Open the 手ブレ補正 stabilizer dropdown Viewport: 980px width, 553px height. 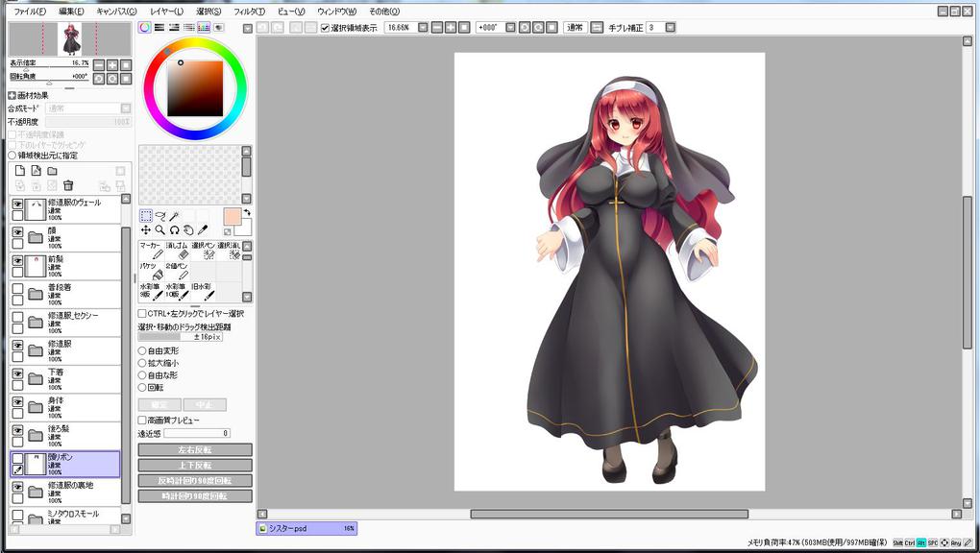coord(671,28)
